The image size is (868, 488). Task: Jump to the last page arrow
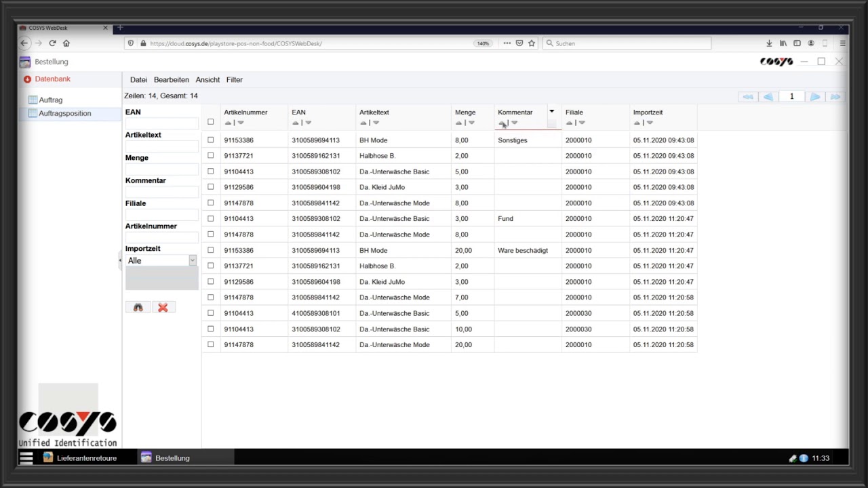[835, 97]
